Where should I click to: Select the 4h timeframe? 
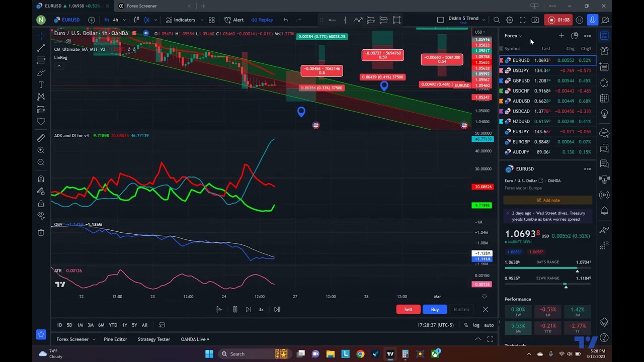coord(115,20)
